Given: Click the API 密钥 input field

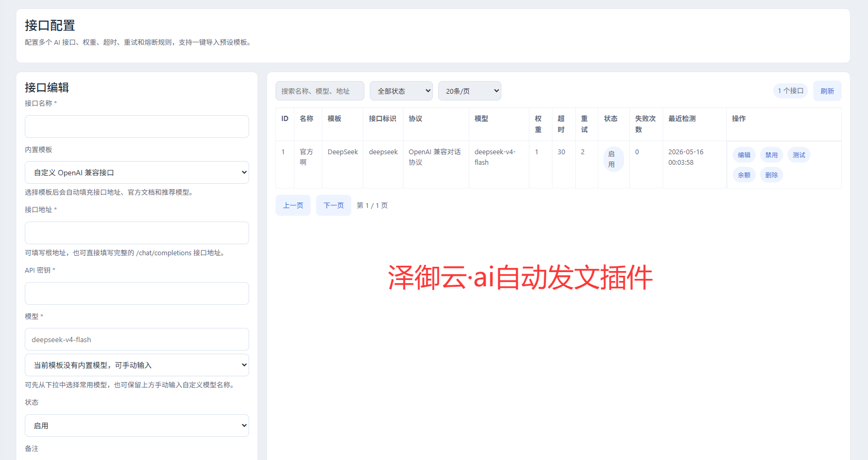Looking at the screenshot, I should (137, 293).
